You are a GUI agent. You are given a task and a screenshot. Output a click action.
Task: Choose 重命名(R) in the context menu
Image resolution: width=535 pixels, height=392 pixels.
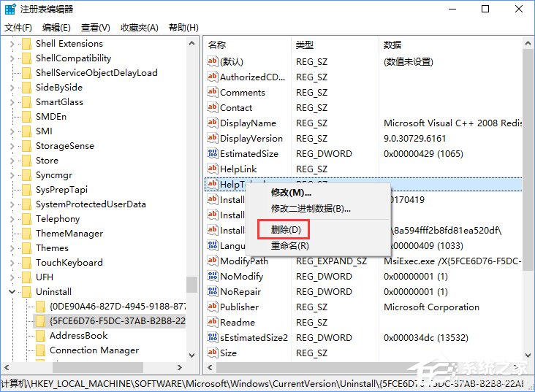[289, 245]
